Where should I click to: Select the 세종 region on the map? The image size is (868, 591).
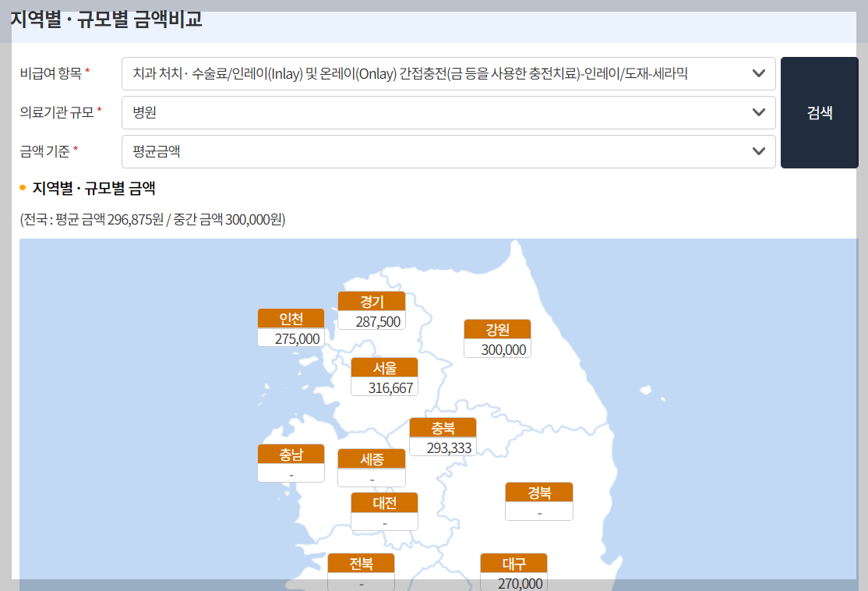coord(372,469)
